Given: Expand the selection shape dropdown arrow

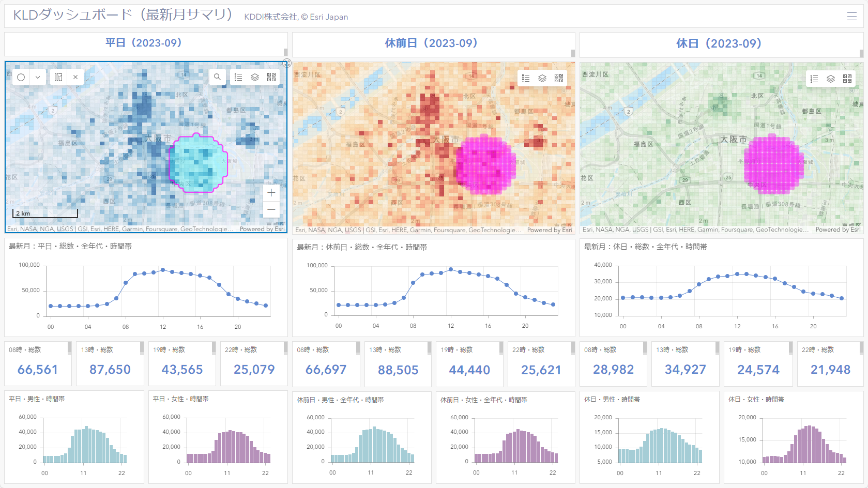Looking at the screenshot, I should tap(38, 77).
